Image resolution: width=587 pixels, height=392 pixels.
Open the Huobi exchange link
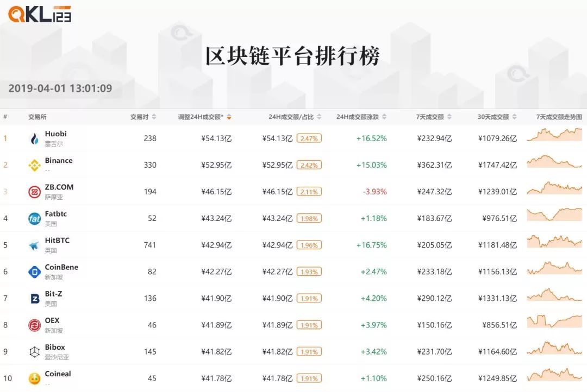[56, 134]
